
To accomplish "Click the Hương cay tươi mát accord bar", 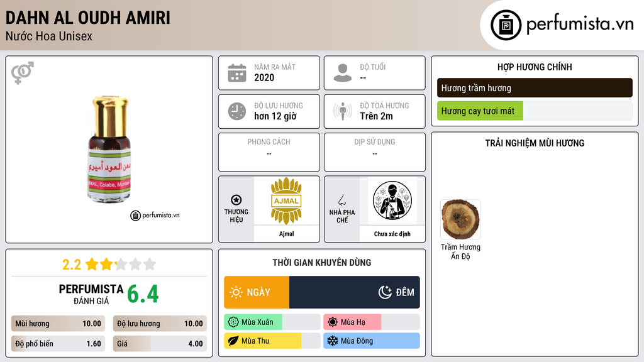I will (x=535, y=111).
